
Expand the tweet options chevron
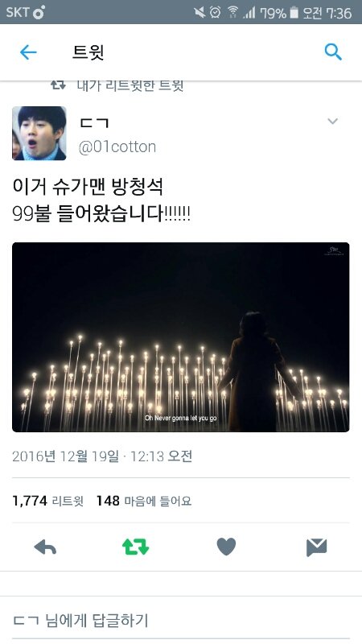point(332,122)
